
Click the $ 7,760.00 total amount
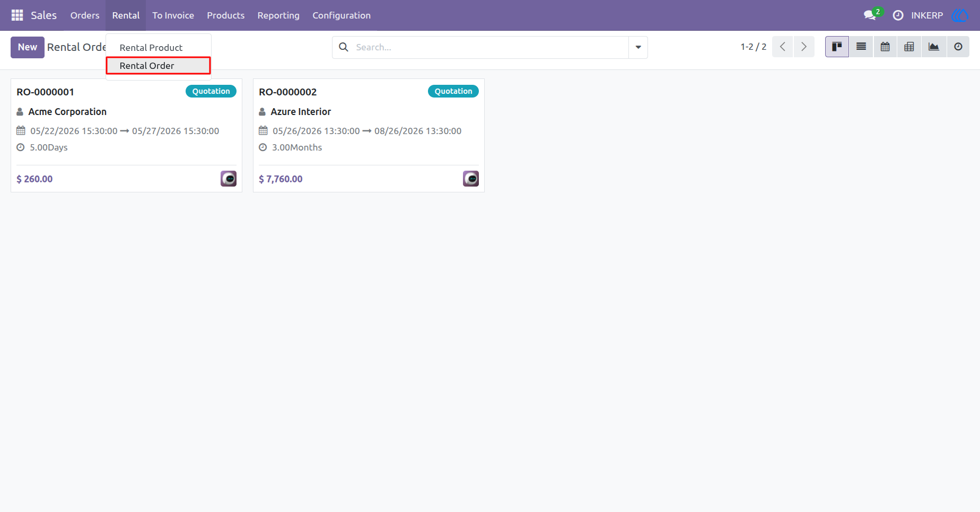coord(281,179)
